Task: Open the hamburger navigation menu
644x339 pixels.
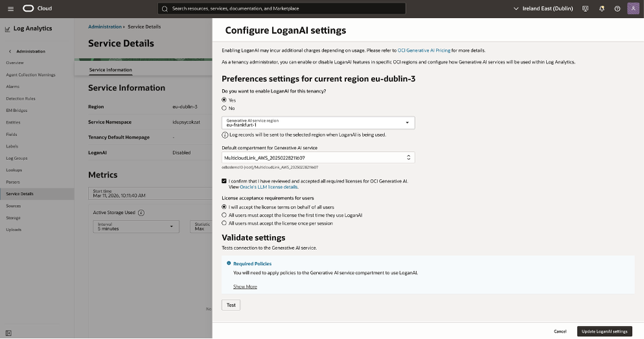Action: (10, 8)
